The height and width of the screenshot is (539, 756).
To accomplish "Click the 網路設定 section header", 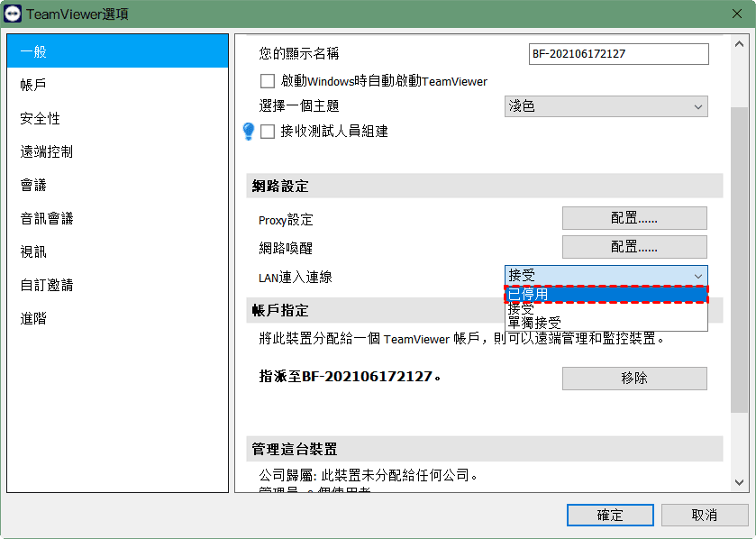I will pos(485,186).
